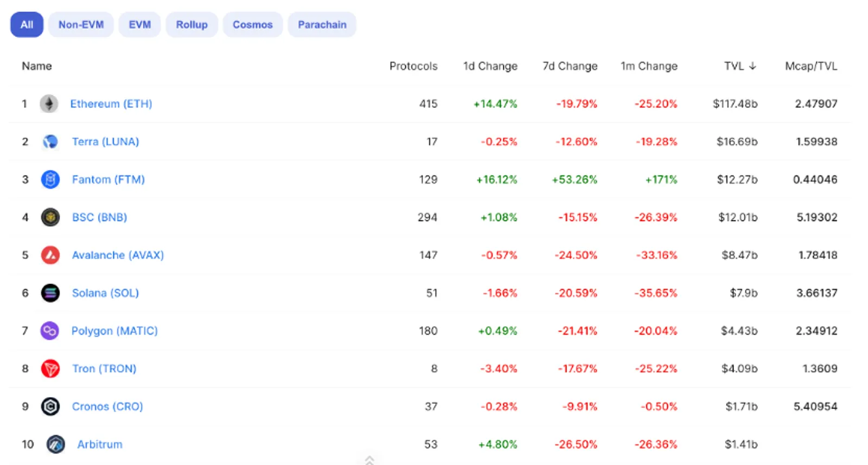Open the Avalanche (AVAX) chain link

point(118,255)
